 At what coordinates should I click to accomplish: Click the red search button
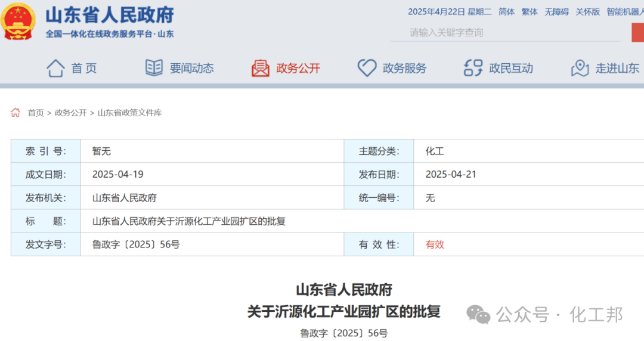click(637, 32)
